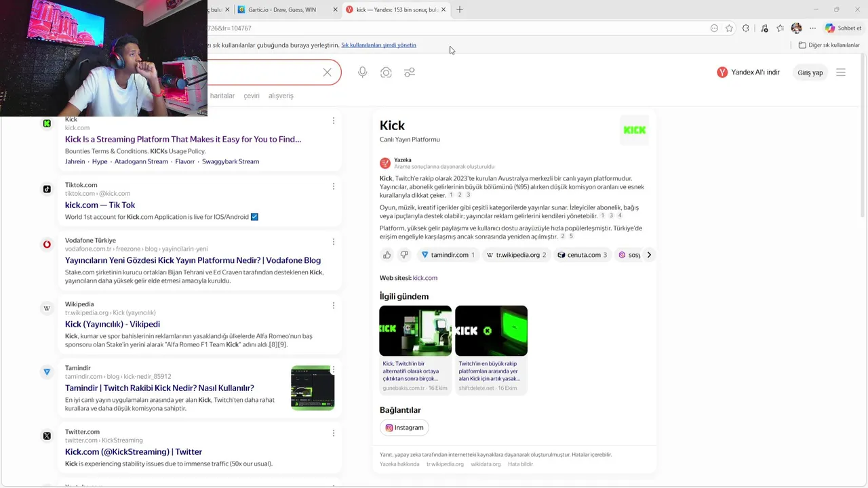Open the alışveriş search category
Viewport: 868px width, 488px height.
click(281, 96)
